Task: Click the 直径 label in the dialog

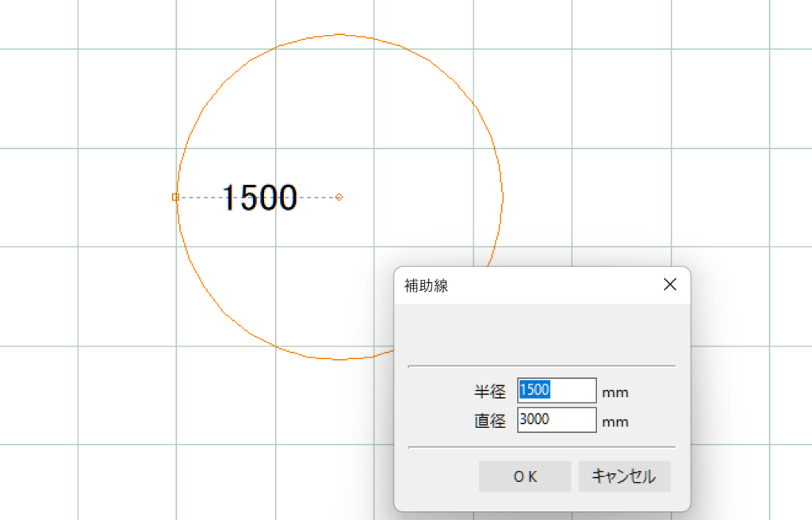Action: click(489, 421)
